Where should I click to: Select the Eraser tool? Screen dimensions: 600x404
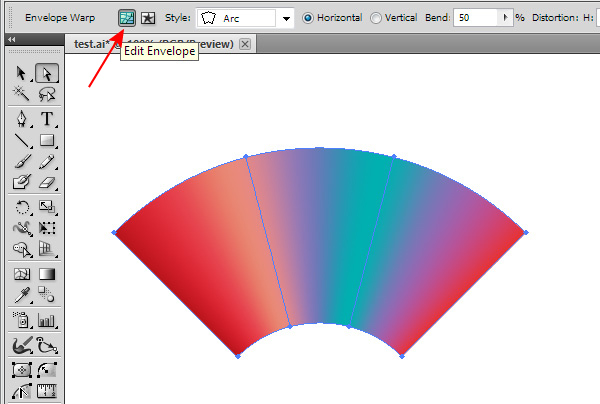click(47, 182)
